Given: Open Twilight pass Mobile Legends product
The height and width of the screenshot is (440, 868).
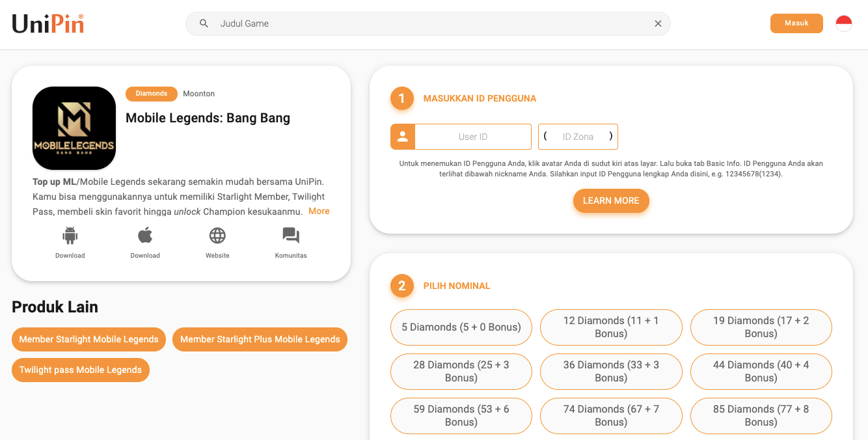Looking at the screenshot, I should click(x=81, y=370).
